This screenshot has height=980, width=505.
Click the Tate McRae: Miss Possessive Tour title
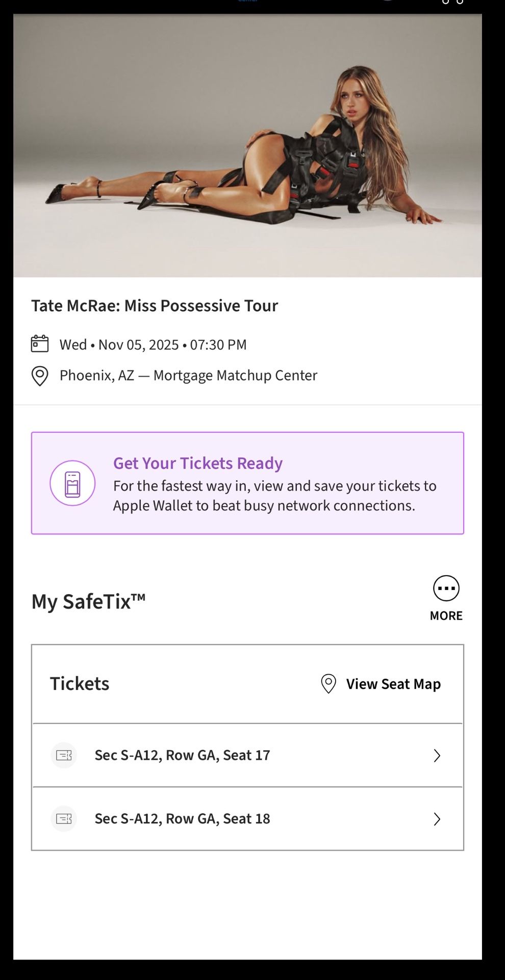[155, 306]
